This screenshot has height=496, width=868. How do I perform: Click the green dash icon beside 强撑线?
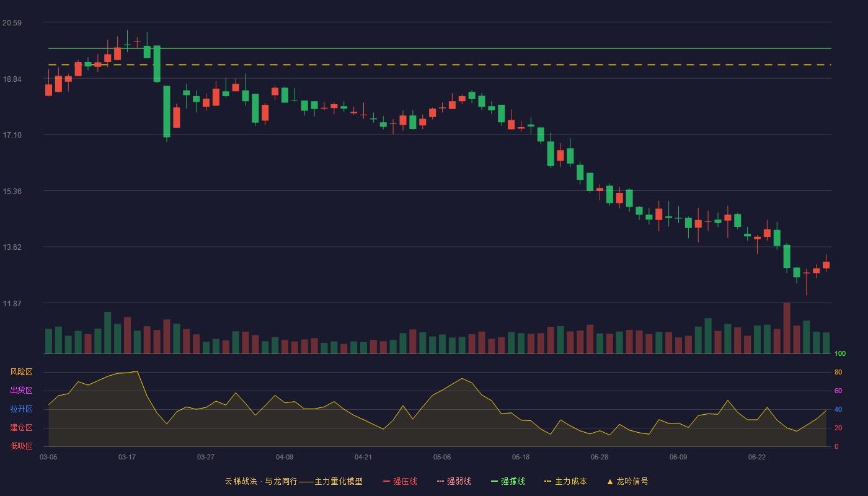494,481
